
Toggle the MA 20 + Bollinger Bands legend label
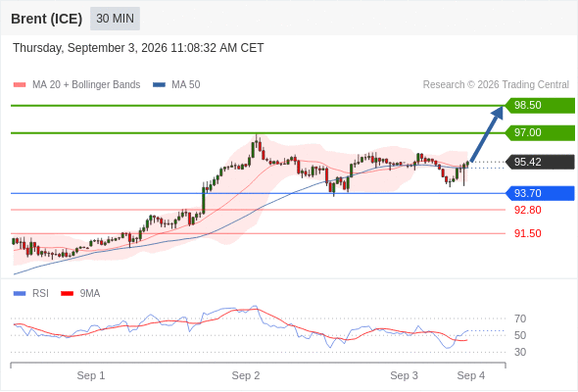pyautogui.click(x=86, y=85)
